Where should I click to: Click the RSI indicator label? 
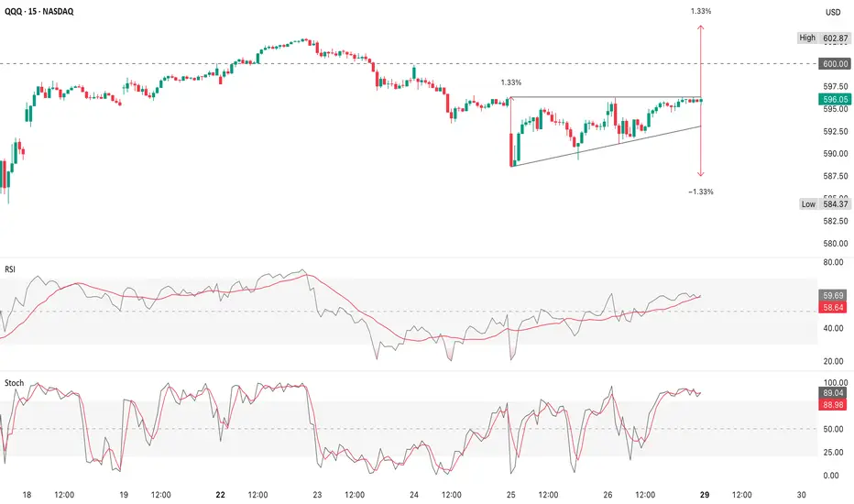point(12,270)
